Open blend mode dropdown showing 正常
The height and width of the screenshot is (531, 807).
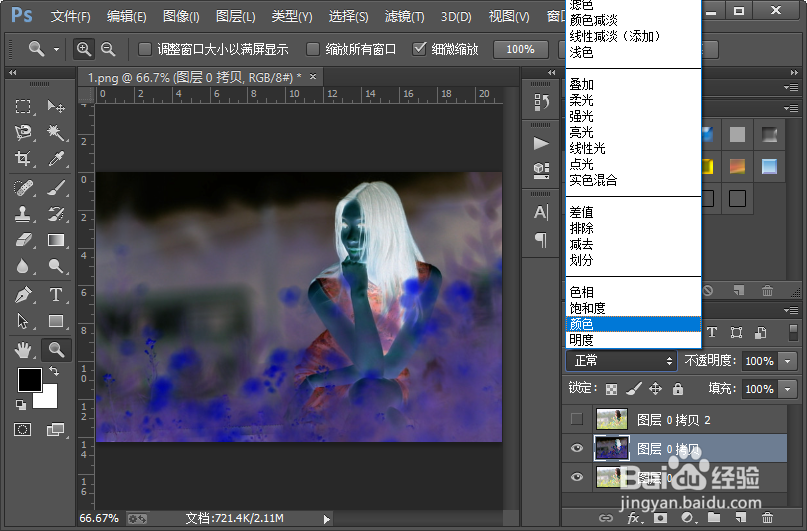click(622, 361)
